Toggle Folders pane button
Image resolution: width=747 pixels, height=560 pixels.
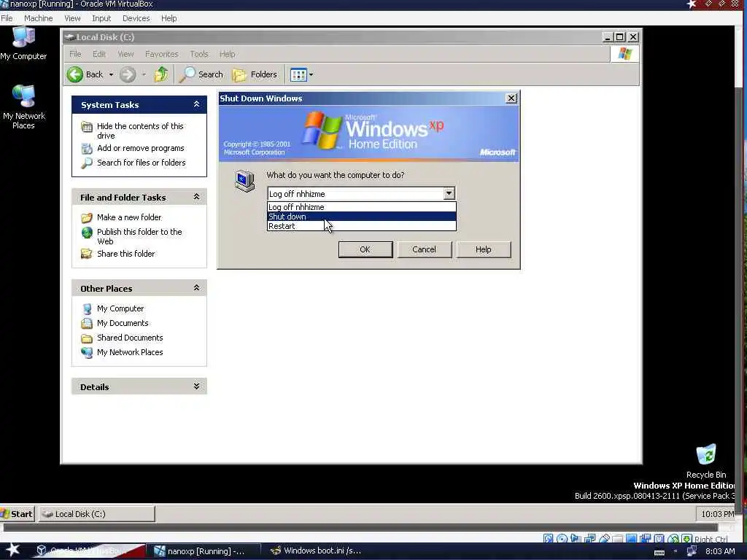255,74
